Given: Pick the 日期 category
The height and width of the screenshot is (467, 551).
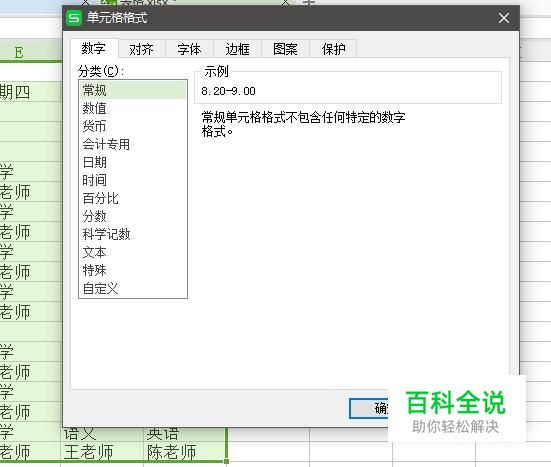Looking at the screenshot, I should tap(133, 162).
